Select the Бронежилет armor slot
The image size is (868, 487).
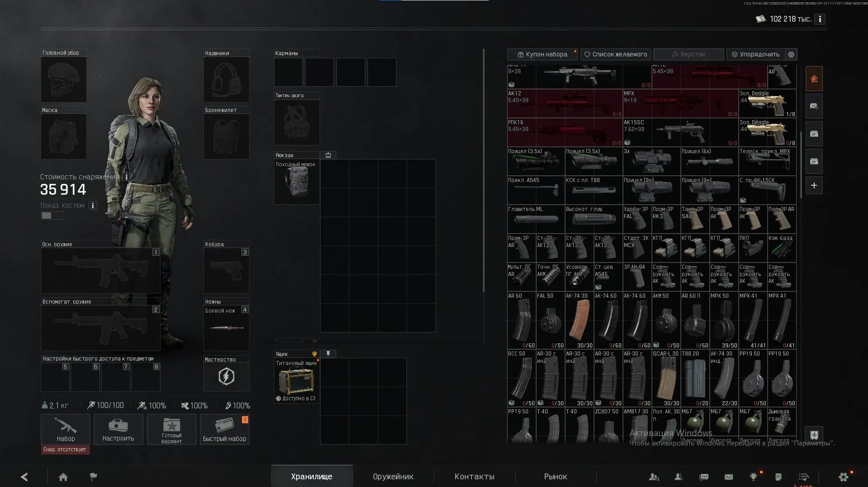(x=226, y=136)
